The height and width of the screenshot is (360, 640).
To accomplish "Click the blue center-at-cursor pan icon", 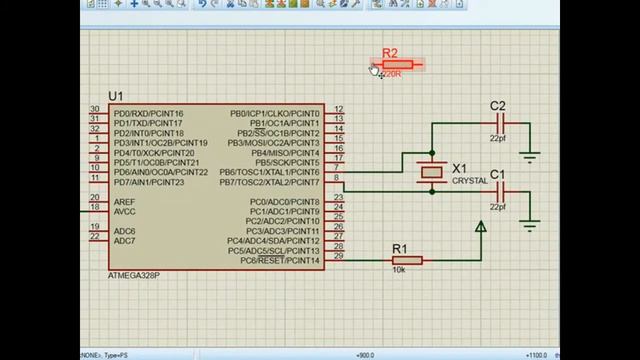I will [x=134, y=4].
